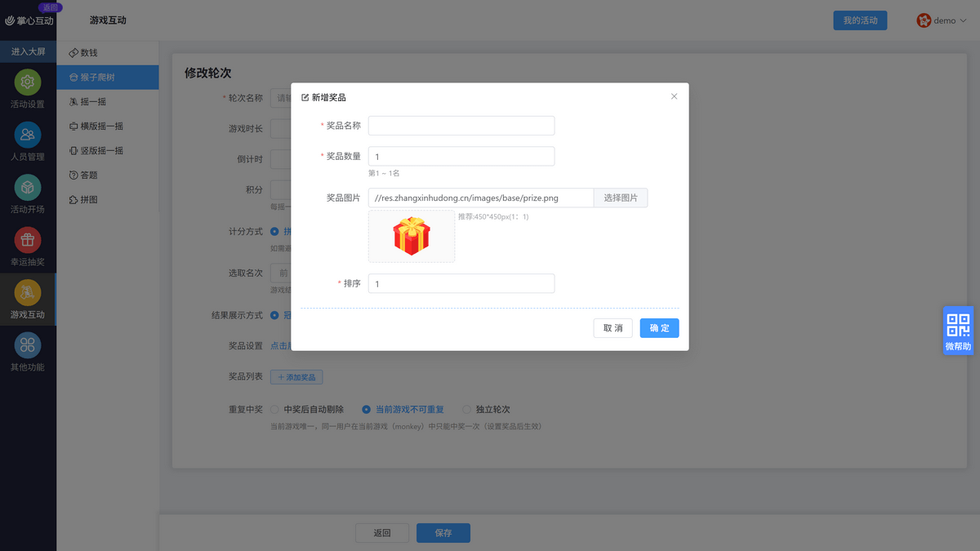
Task: Open 摇一摇 game menu item
Action: coord(108,102)
